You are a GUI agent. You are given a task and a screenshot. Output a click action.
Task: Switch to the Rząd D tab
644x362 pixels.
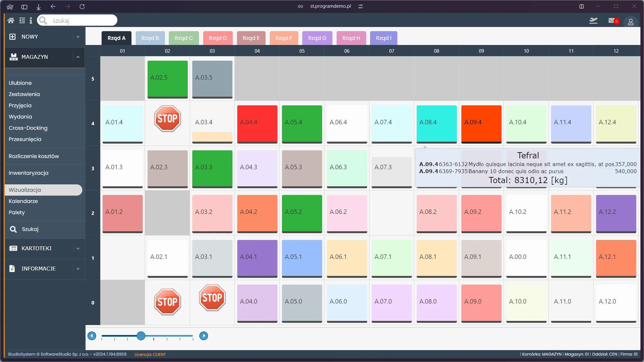pos(218,38)
